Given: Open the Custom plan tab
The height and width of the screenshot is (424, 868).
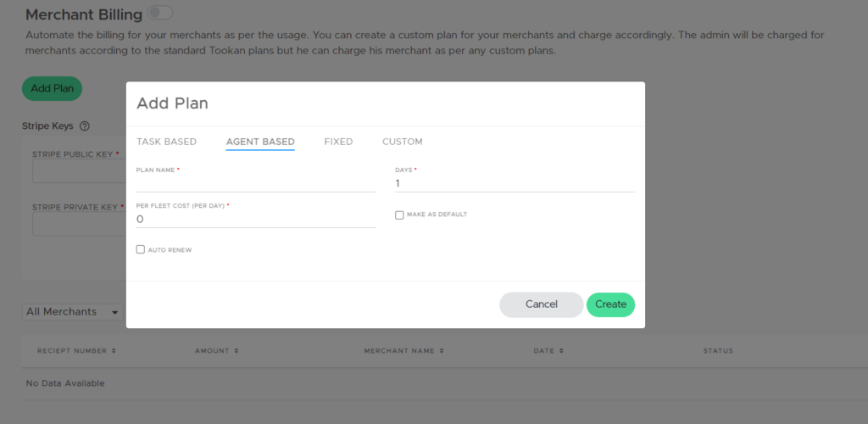Looking at the screenshot, I should point(403,142).
